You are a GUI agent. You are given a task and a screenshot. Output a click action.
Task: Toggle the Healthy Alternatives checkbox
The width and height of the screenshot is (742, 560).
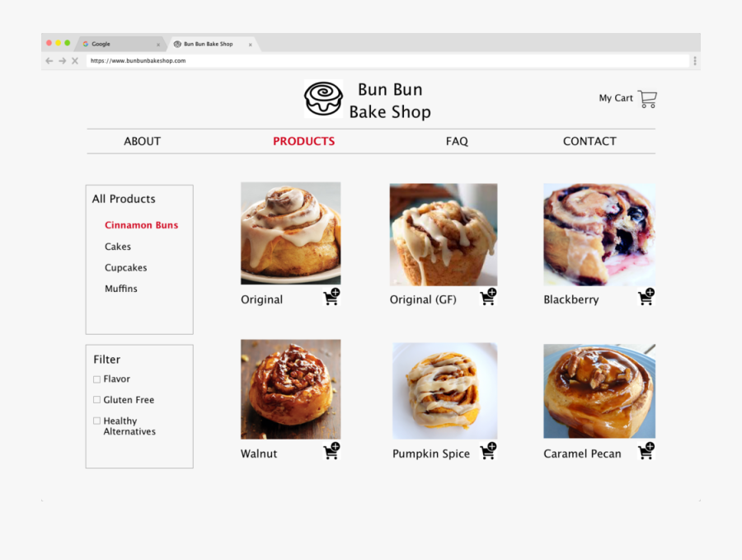tap(96, 421)
